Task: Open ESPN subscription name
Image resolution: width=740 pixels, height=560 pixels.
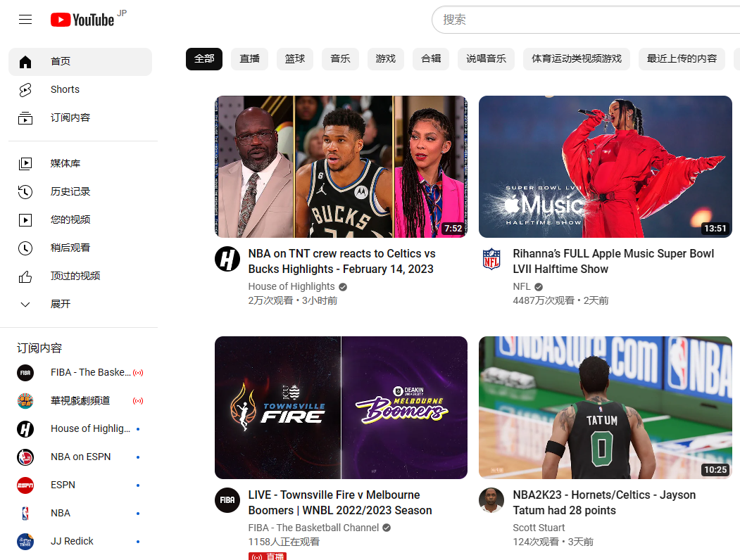Action: [x=63, y=485]
